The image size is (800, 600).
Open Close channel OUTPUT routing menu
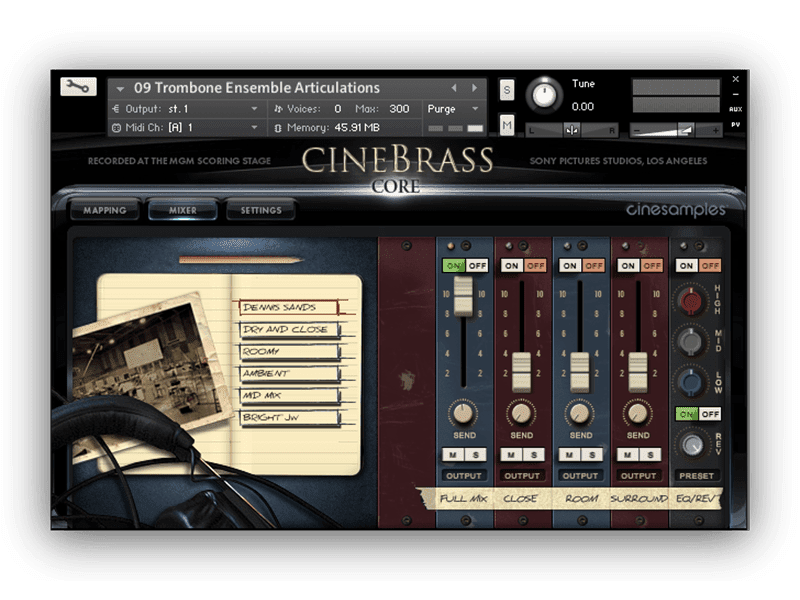point(521,476)
